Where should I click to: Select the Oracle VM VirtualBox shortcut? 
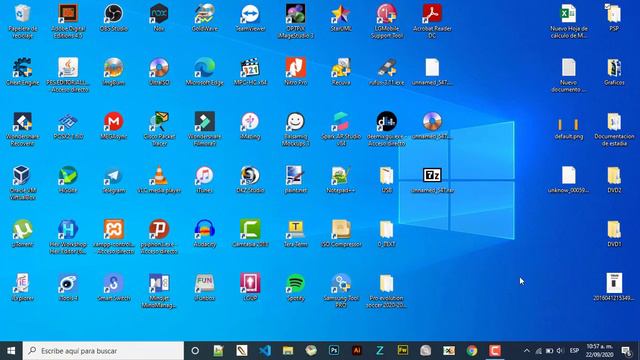pos(22,182)
